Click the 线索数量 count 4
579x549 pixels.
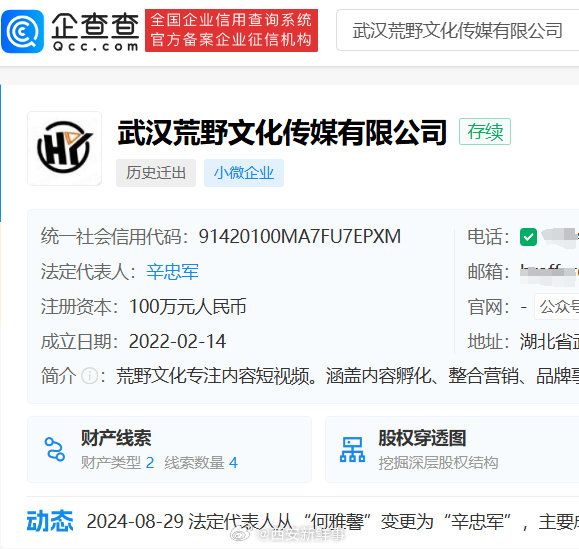[x=233, y=463]
